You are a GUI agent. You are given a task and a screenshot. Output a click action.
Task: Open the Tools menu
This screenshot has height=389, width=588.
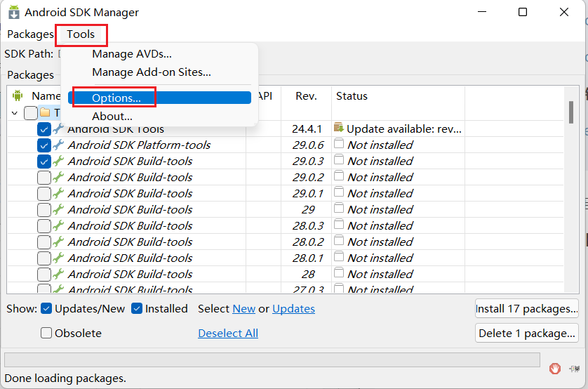81,34
